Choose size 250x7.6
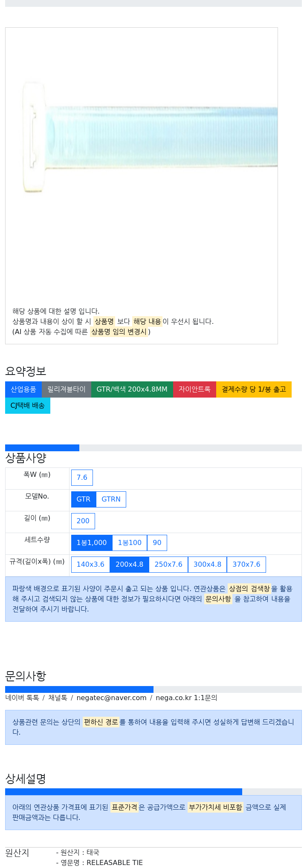Viewport: 307px width, 868px height. (x=168, y=565)
